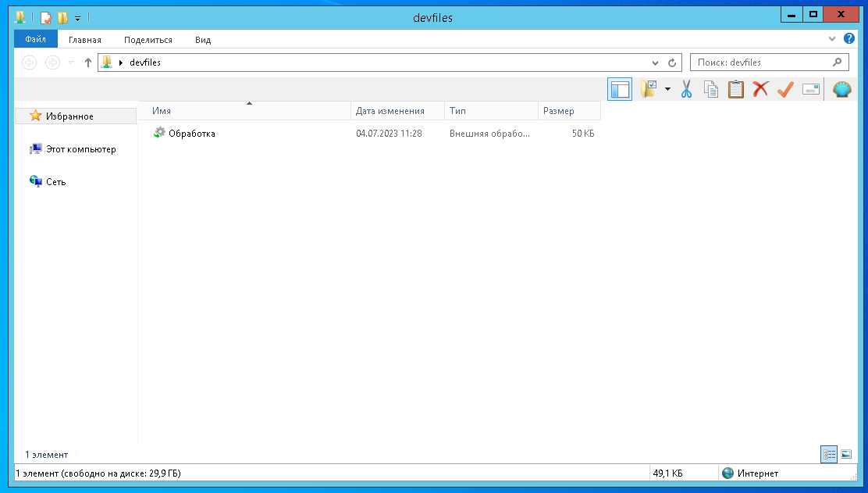Click the Поиск: devfiles search box

[x=761, y=63]
